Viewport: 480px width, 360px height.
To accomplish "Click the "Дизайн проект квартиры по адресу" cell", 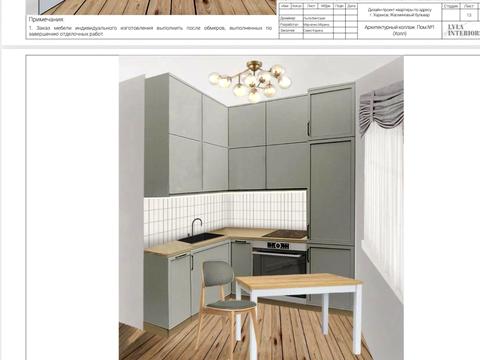I will click(x=400, y=13).
